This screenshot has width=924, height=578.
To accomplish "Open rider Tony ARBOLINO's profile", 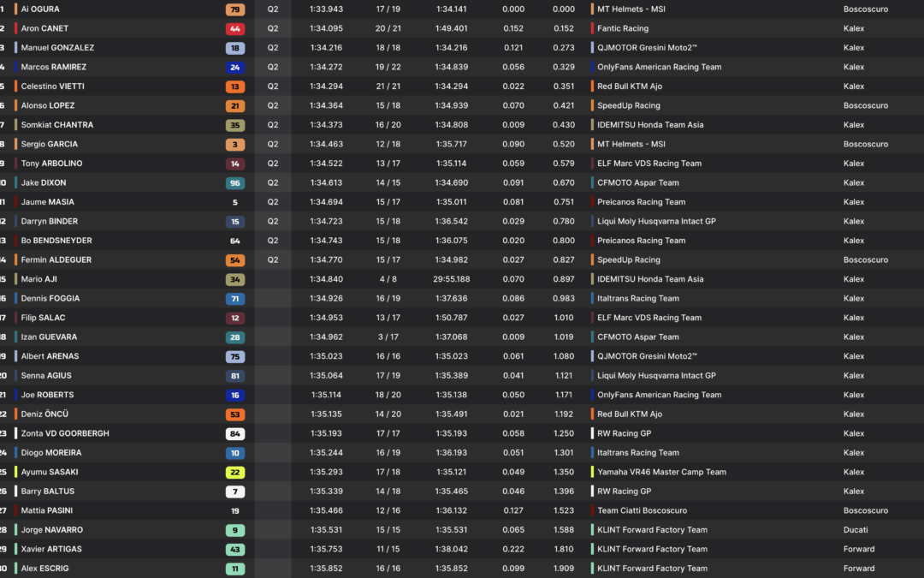I will (52, 164).
